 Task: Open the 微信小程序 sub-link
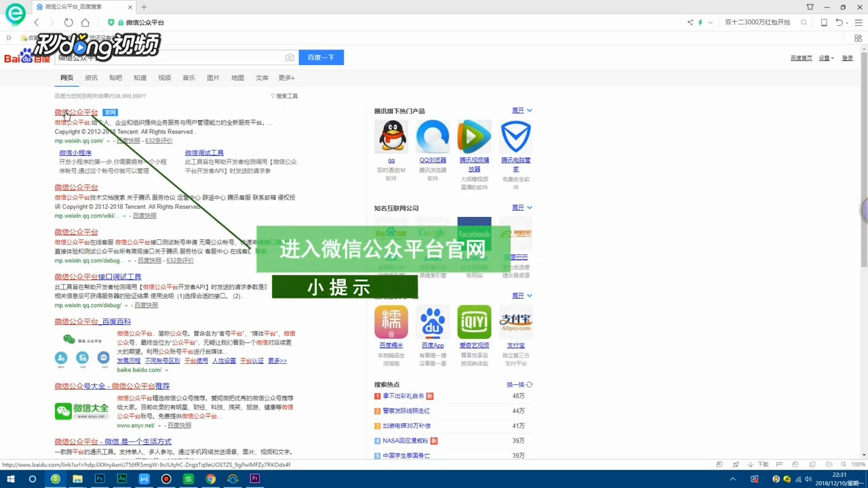(75, 153)
